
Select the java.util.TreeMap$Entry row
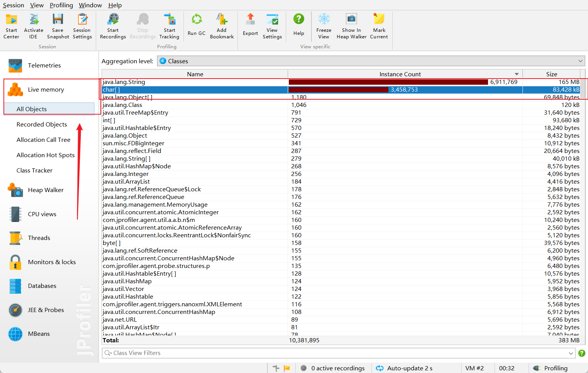tap(341, 113)
